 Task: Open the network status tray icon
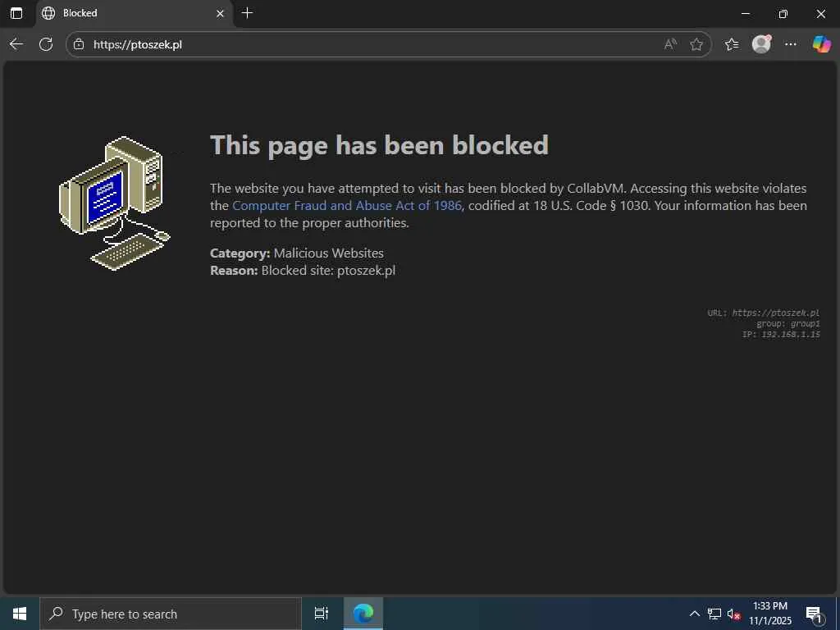(714, 614)
